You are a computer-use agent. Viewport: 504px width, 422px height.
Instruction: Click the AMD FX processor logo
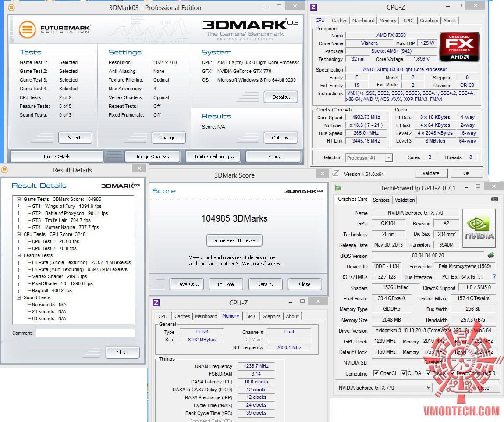click(x=459, y=47)
